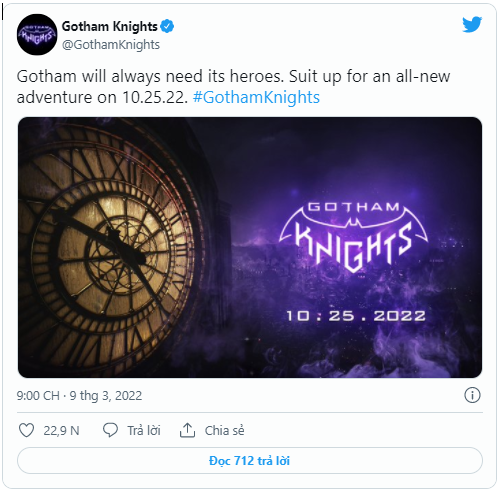Click the Twitter bird logo
Screen dimensions: 502x494
(x=472, y=24)
